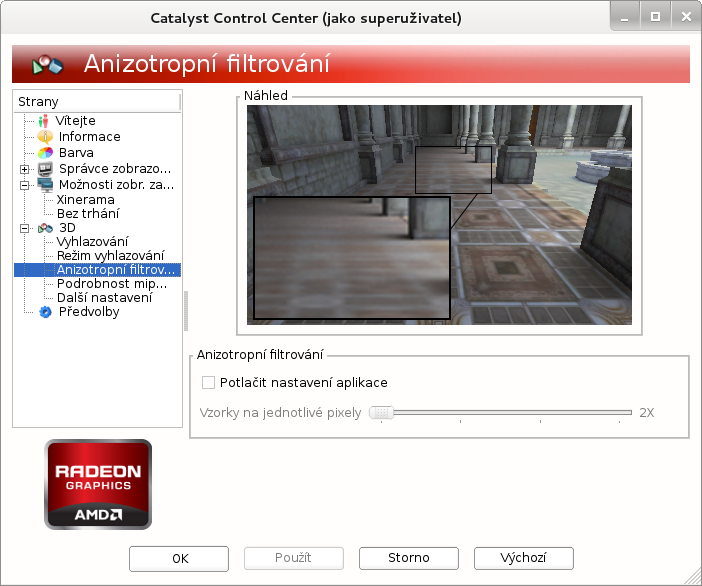The width and height of the screenshot is (702, 586).
Task: Click the Vítejte person icon
Action: pos(43,121)
